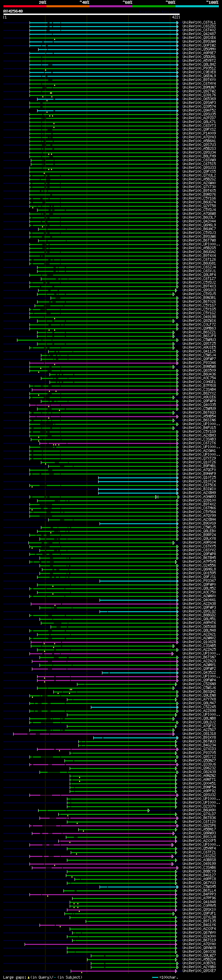Select hit label UniRef100_Q9AT52
The width and height of the screenshot is (222, 980).
coord(199,110)
